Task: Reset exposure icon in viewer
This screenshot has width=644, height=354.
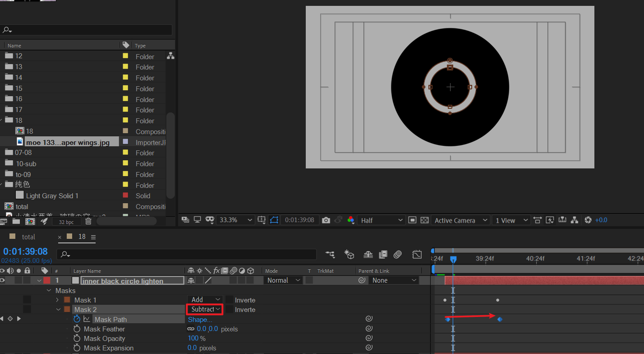Action: coord(588,220)
